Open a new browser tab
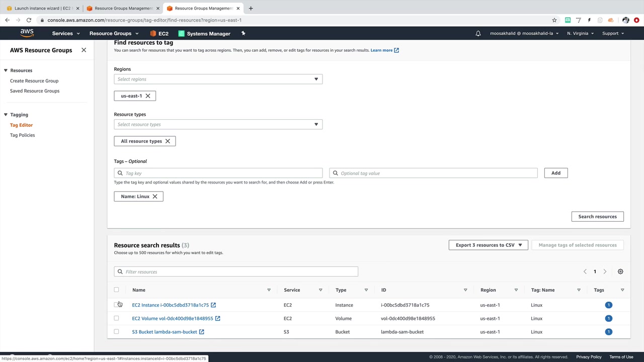Screen dimensions: 644x362 coord(251,8)
